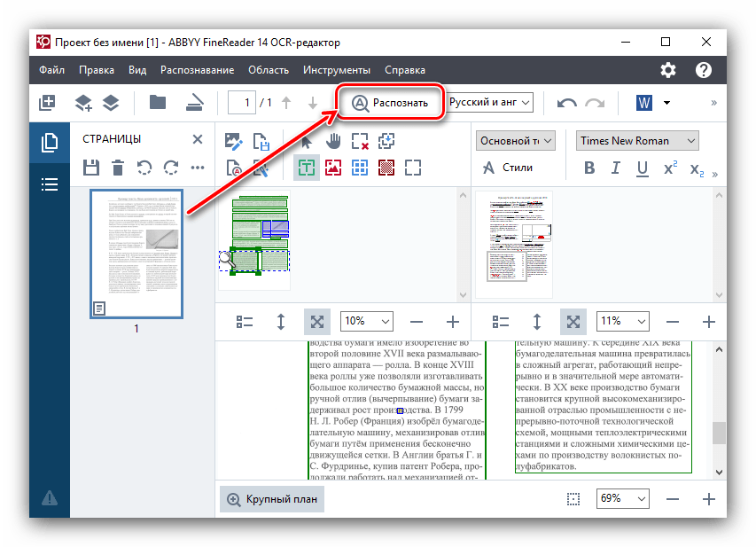Toggle italic formatting
756x547 pixels.
[616, 168]
